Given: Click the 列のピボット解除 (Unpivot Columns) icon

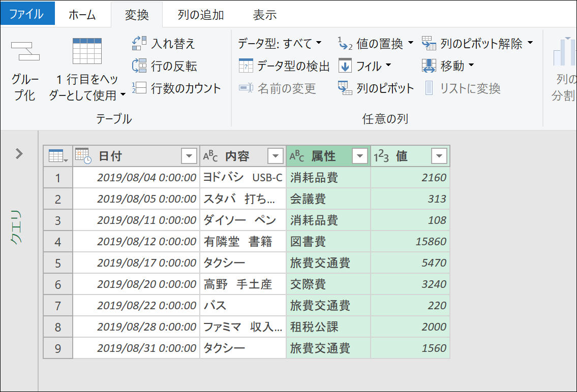Looking at the screenshot, I should click(429, 43).
